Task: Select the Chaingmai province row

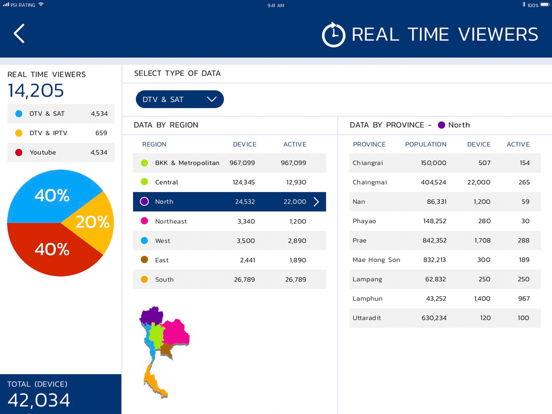Action: tap(445, 182)
